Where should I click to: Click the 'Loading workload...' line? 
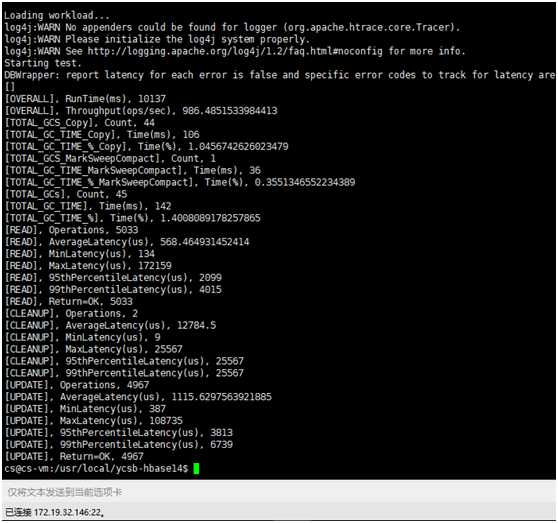pos(57,15)
